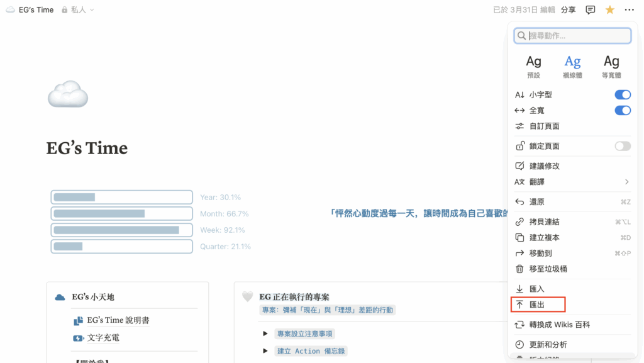The width and height of the screenshot is (644, 363).
Task: Click the undo arrow icon beside 還原
Action: [519, 202]
